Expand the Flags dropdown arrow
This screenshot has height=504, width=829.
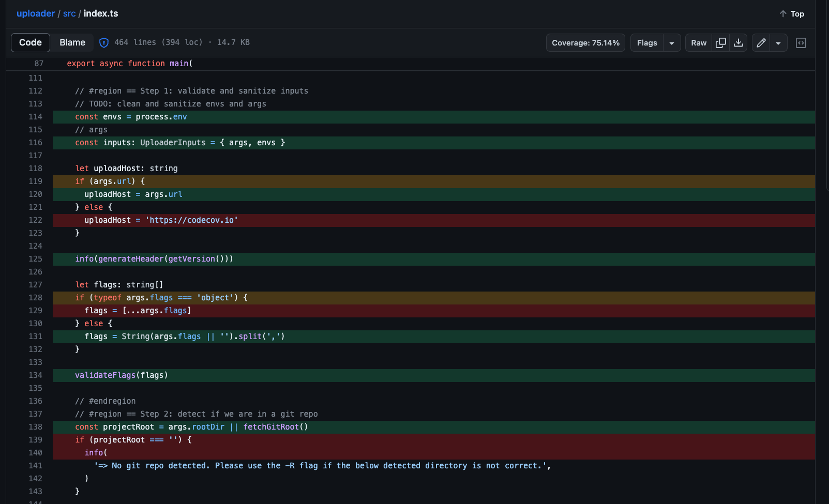pyautogui.click(x=671, y=43)
